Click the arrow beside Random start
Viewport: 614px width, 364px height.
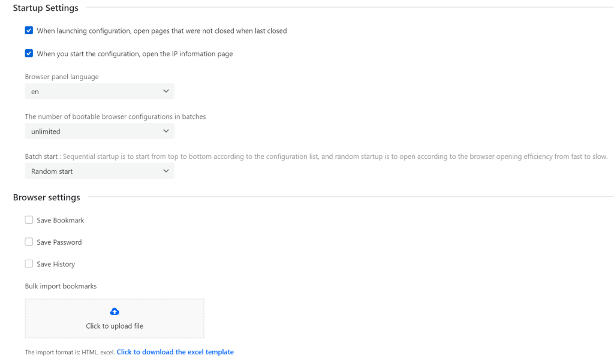click(166, 172)
